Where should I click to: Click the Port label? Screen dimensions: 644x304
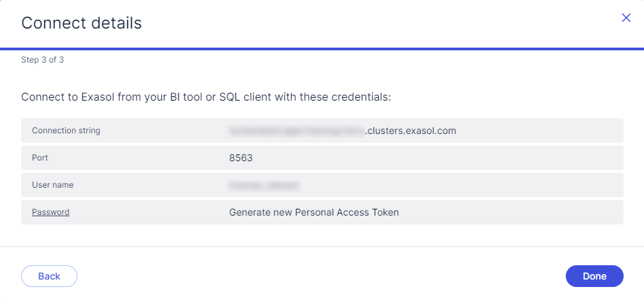(40, 158)
